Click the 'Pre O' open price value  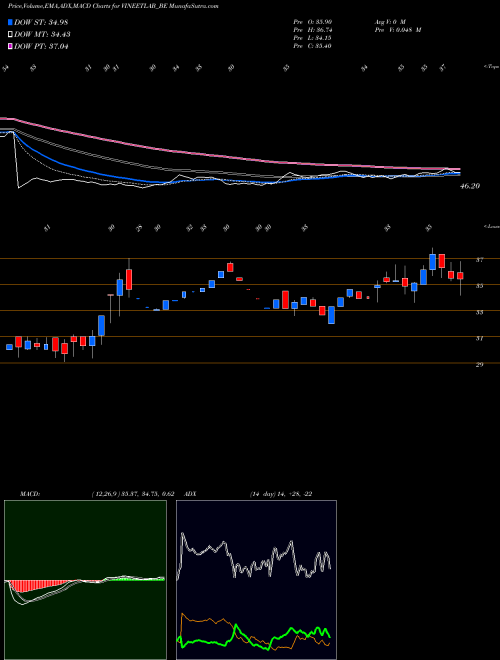[313, 21]
